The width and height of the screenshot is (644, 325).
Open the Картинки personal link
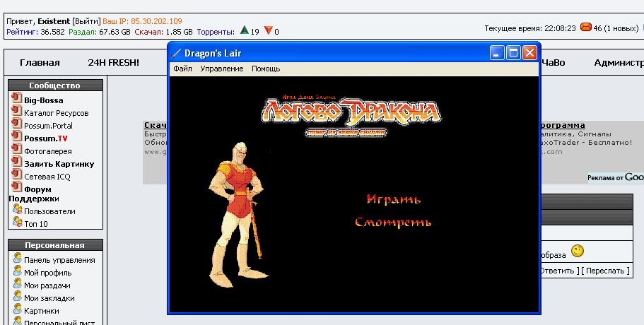point(42,311)
